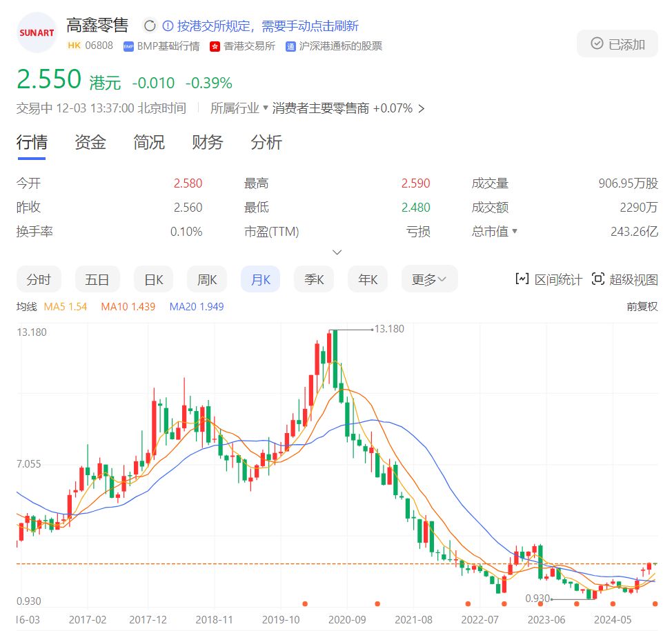Screen dimensions: 672x631
Task: Switch to the 行情 tab
Action: click(32, 143)
